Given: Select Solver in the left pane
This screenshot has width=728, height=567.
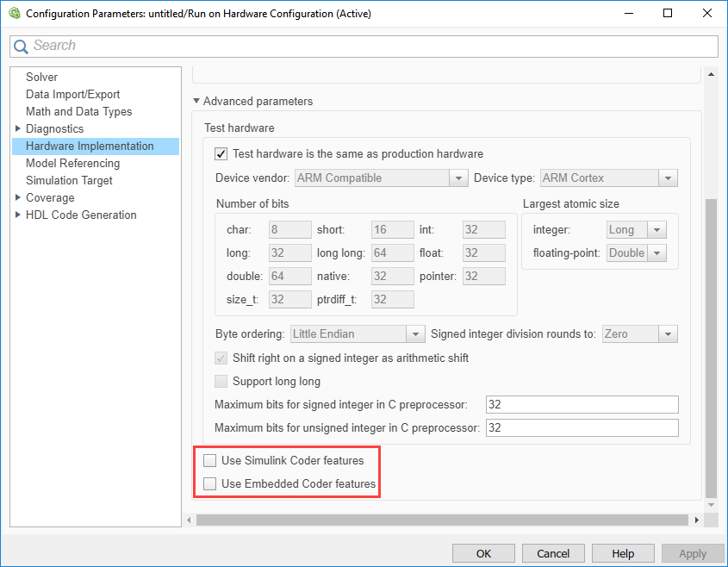Looking at the screenshot, I should click(41, 77).
